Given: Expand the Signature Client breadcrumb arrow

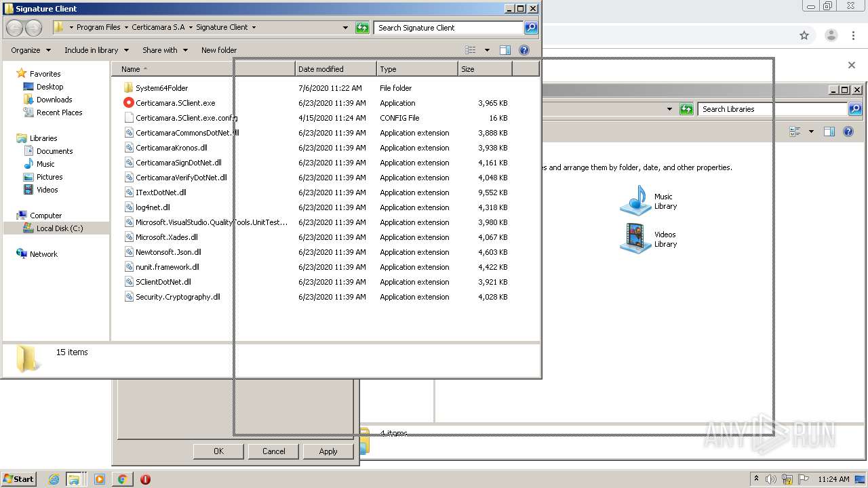Looking at the screenshot, I should tap(254, 28).
